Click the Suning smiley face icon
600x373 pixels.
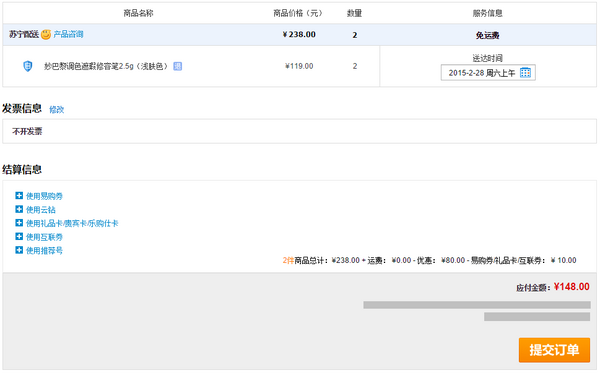[x=46, y=34]
